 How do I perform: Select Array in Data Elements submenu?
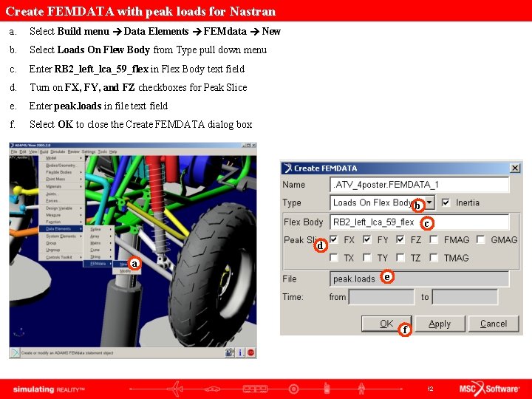98,236
